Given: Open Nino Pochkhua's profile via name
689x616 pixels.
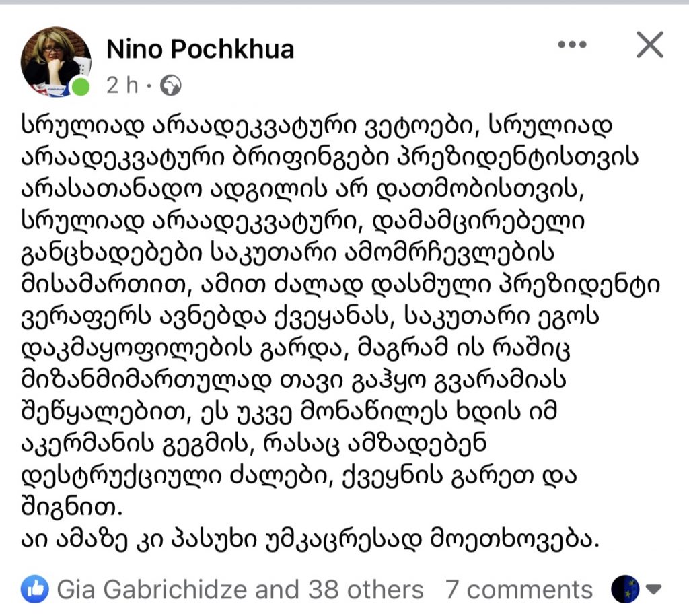Looking at the screenshot, I should coord(201,48).
